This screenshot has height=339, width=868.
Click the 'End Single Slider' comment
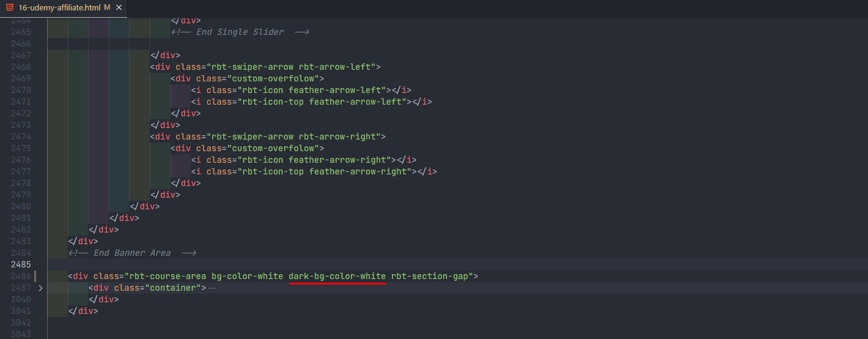point(240,32)
